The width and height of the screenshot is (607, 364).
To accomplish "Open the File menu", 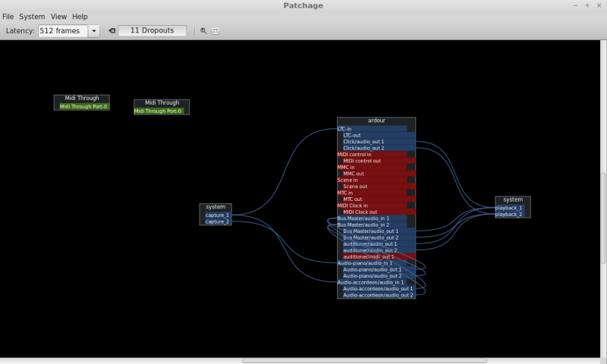I will 8,17.
